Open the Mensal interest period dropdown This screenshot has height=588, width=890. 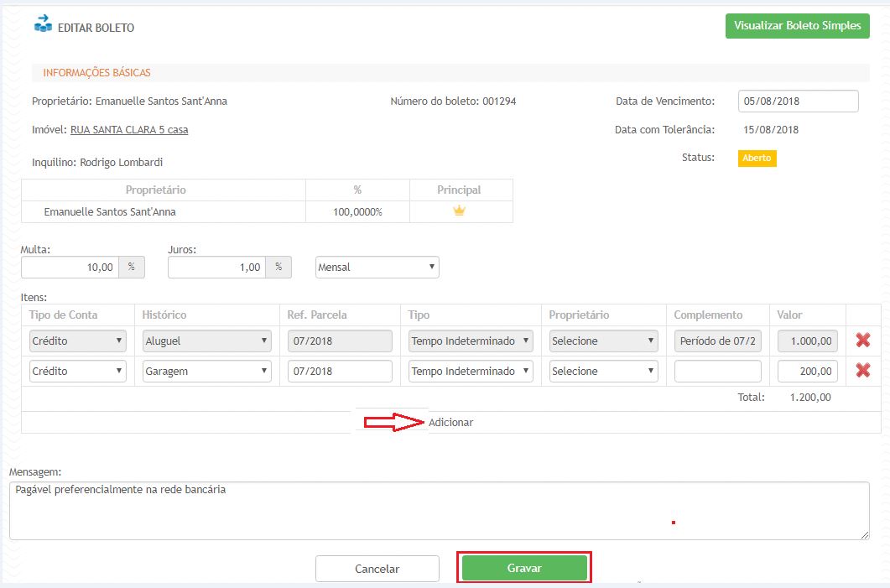[377, 268]
